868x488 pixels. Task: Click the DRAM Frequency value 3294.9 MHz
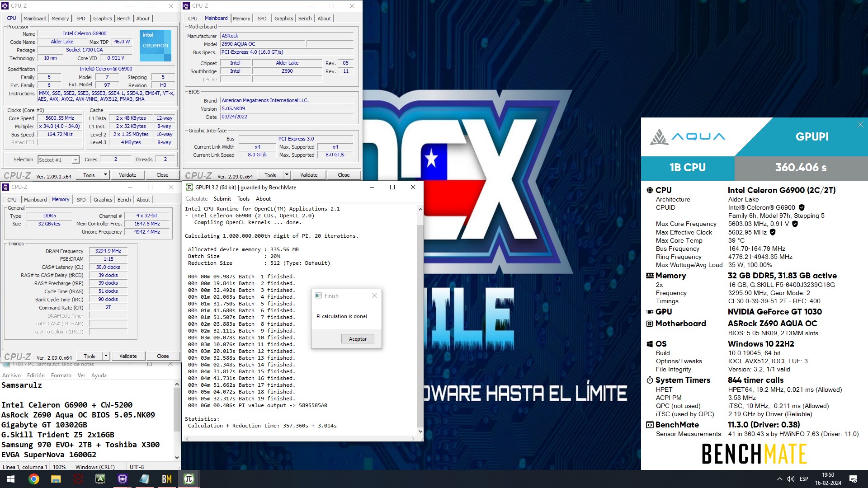click(x=108, y=251)
